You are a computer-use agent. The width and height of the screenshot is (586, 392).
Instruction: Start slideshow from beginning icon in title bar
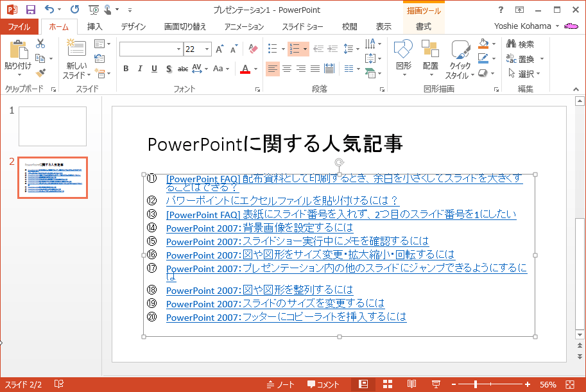[x=94, y=10]
